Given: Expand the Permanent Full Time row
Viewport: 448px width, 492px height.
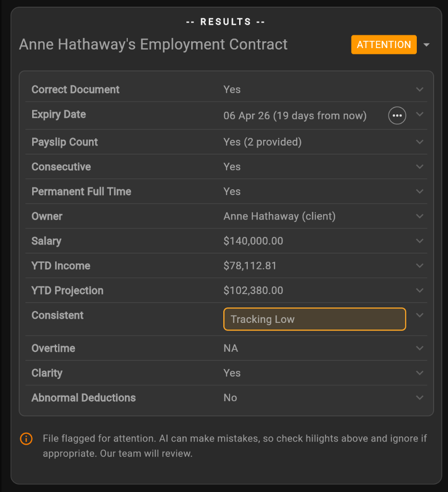Looking at the screenshot, I should coord(420,192).
